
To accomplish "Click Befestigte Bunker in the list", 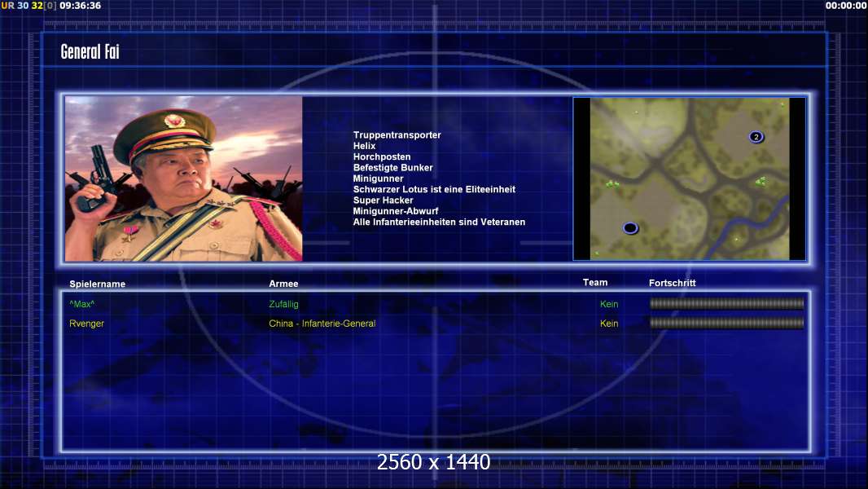I will pyautogui.click(x=393, y=167).
